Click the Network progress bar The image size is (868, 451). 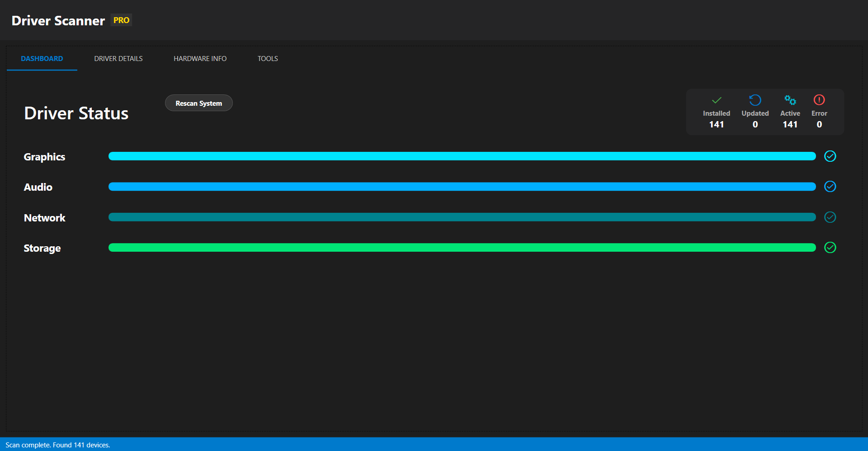[x=461, y=217]
